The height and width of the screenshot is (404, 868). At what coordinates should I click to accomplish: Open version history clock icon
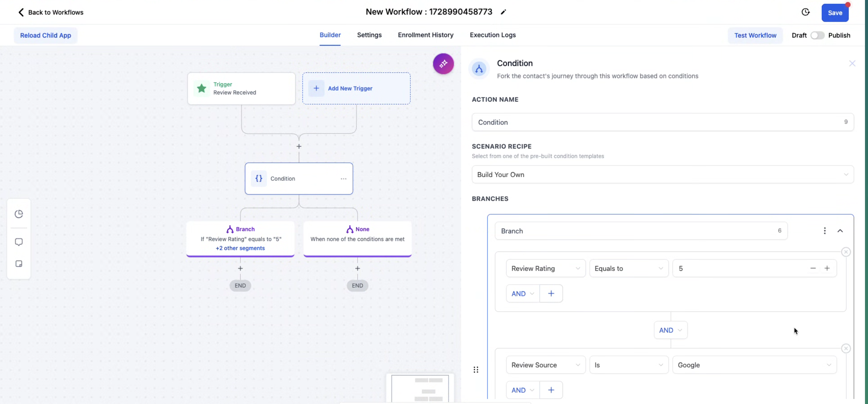coord(805,12)
